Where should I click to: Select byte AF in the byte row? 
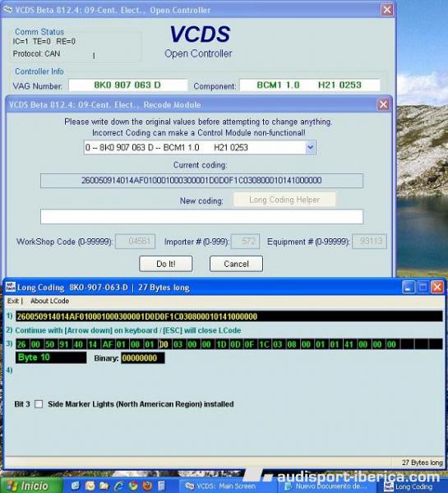(x=108, y=344)
